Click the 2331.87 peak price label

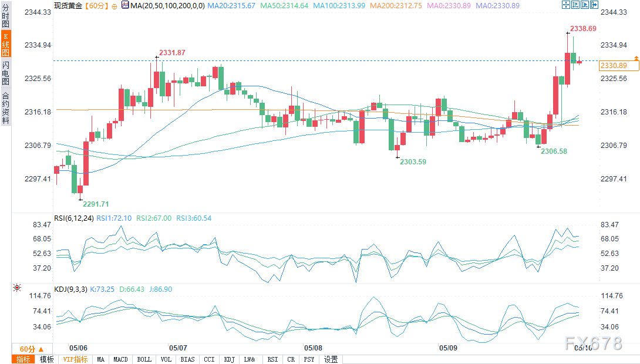[172, 53]
